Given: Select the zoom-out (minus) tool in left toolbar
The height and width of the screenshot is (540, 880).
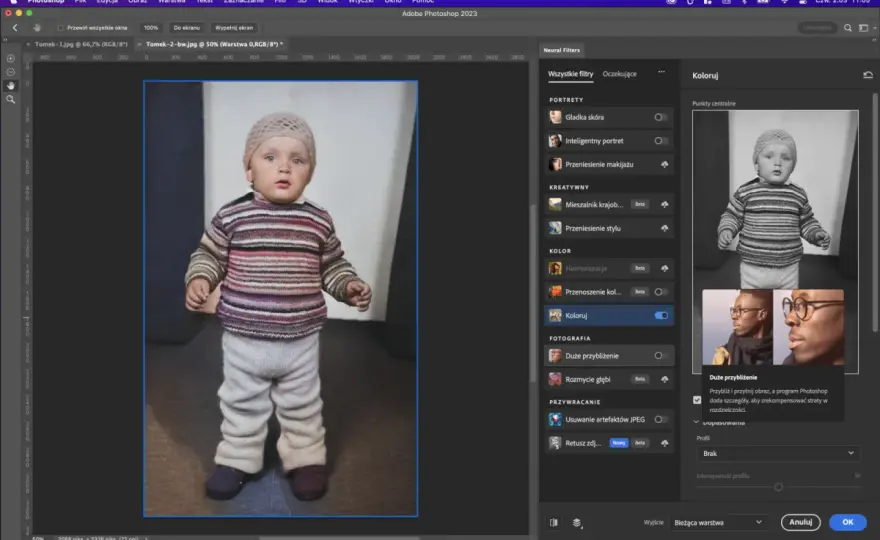Looking at the screenshot, I should pos(11,72).
